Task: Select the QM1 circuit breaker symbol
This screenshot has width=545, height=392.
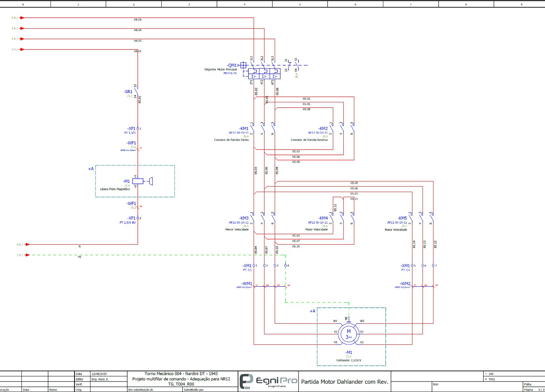Action: [264, 74]
